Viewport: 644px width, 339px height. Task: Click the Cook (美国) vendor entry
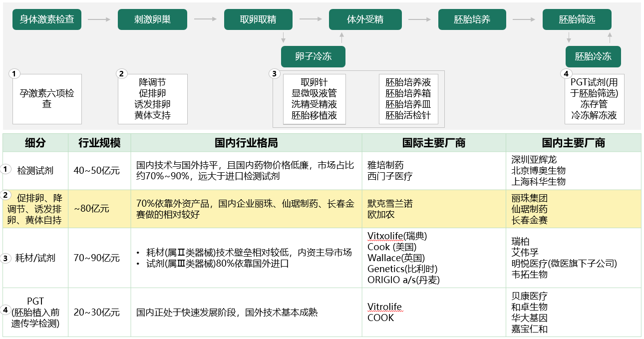(x=392, y=247)
